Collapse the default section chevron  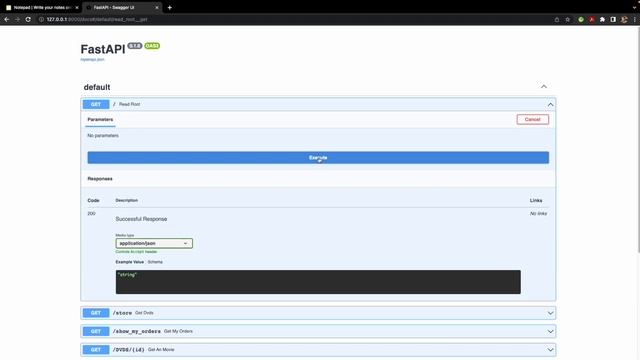point(544,87)
